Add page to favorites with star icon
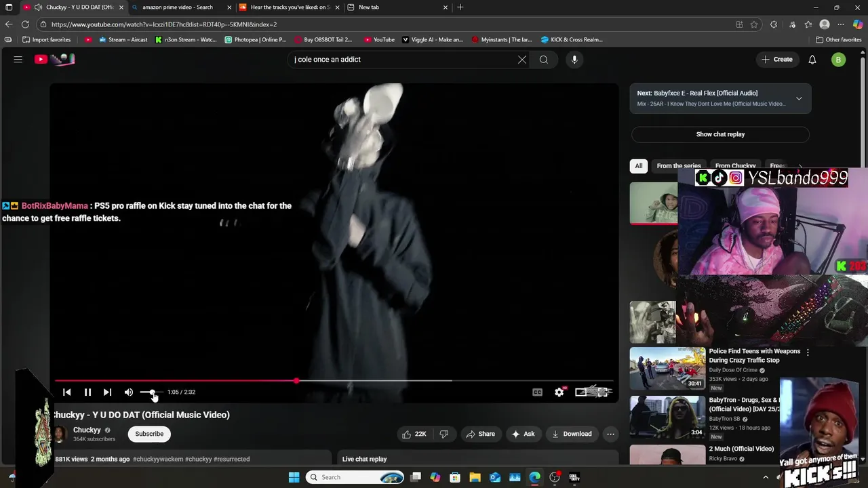 click(754, 24)
